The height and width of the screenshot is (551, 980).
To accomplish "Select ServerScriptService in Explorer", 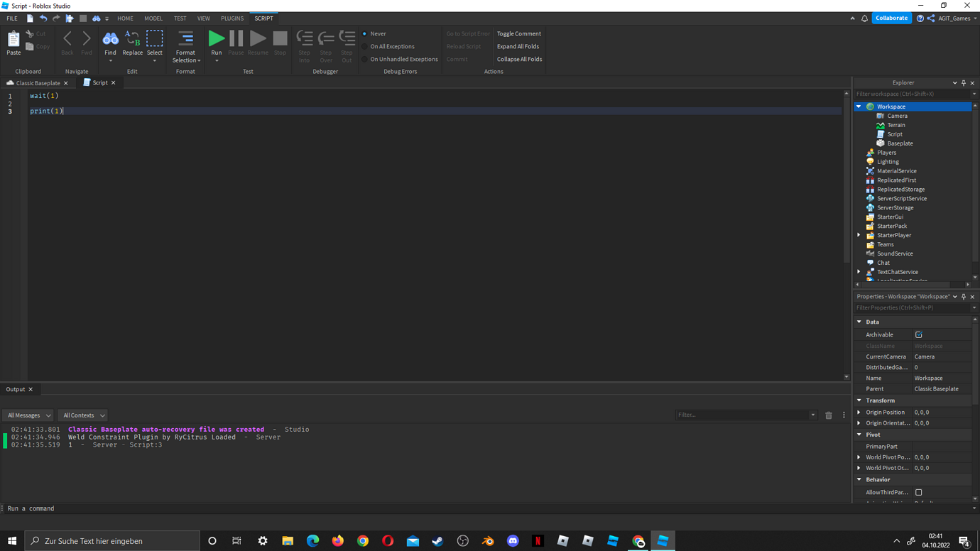I will click(901, 199).
